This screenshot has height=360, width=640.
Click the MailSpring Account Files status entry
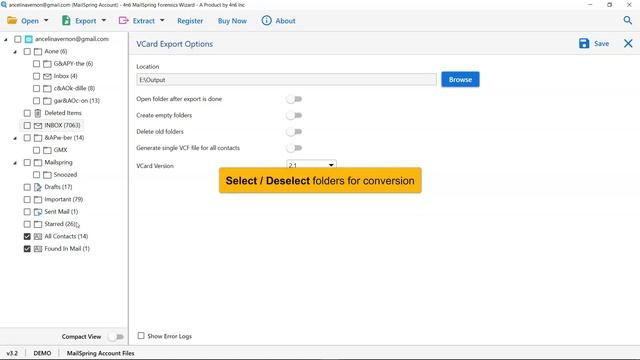pos(100,353)
